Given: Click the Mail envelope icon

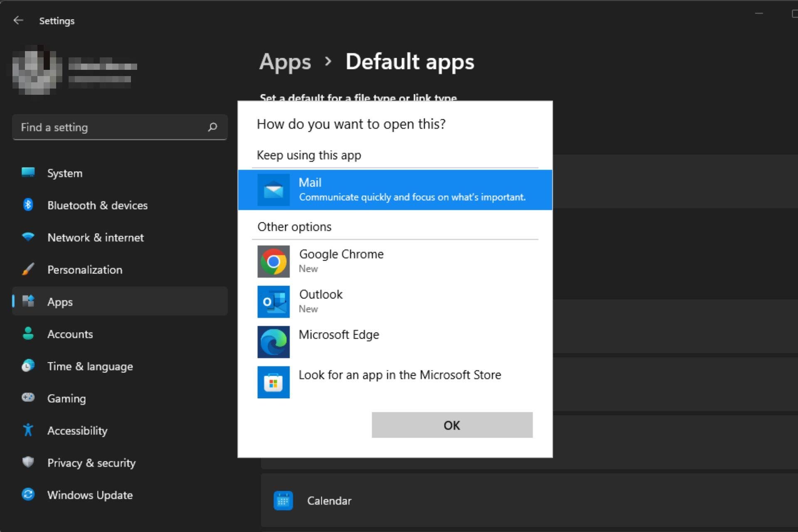Looking at the screenshot, I should coord(273,190).
